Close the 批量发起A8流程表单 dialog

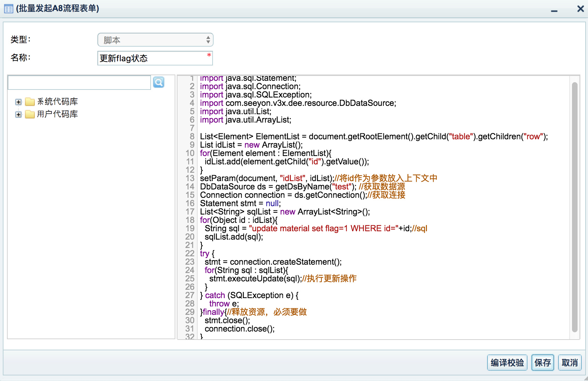tap(580, 9)
